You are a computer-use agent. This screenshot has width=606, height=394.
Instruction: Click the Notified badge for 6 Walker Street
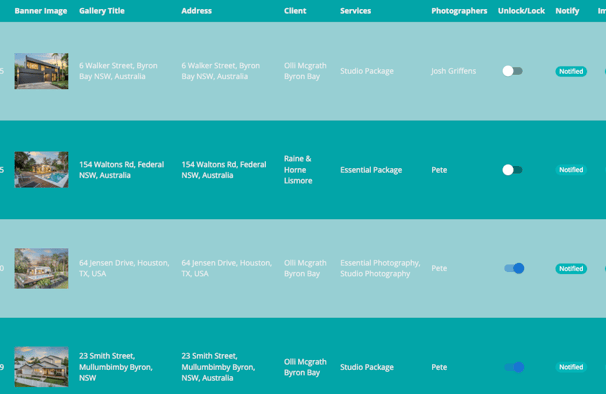click(571, 71)
